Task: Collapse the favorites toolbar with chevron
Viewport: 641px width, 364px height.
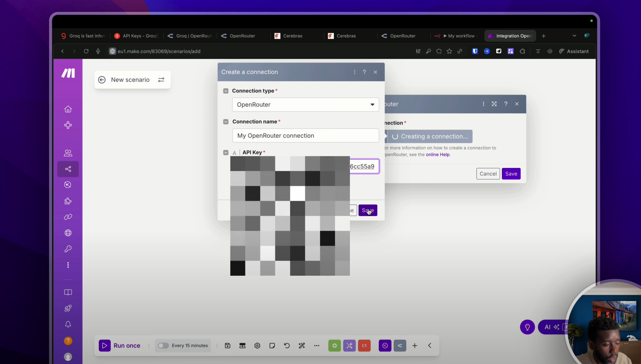Action: (430, 346)
